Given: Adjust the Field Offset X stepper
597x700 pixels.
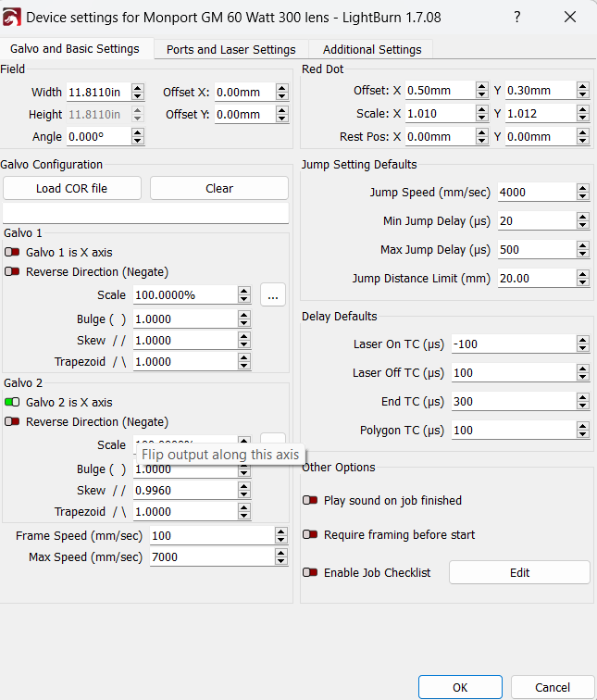Looking at the screenshot, I should pyautogui.click(x=281, y=92).
